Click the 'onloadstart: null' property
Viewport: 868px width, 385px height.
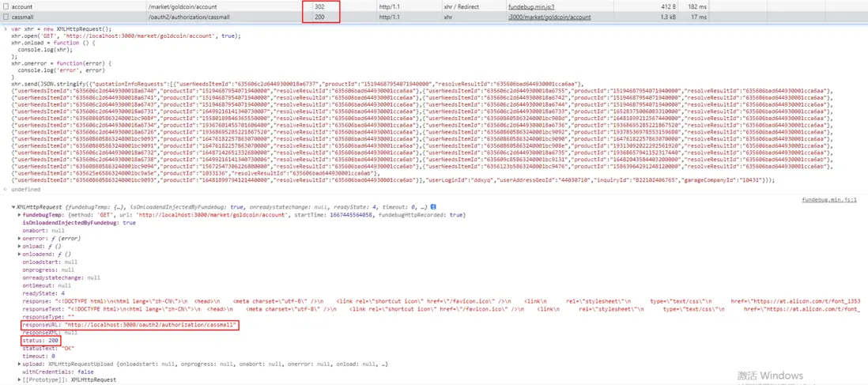[49, 261]
